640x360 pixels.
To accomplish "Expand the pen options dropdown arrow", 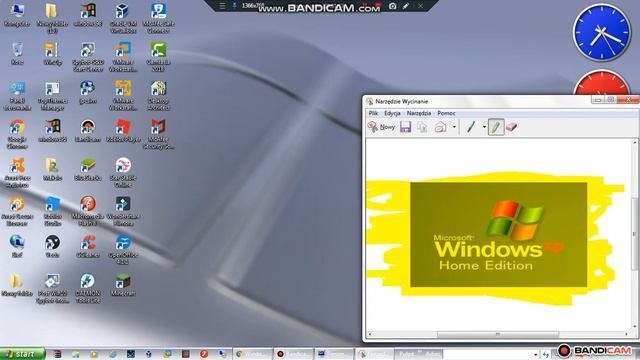I will point(484,127).
